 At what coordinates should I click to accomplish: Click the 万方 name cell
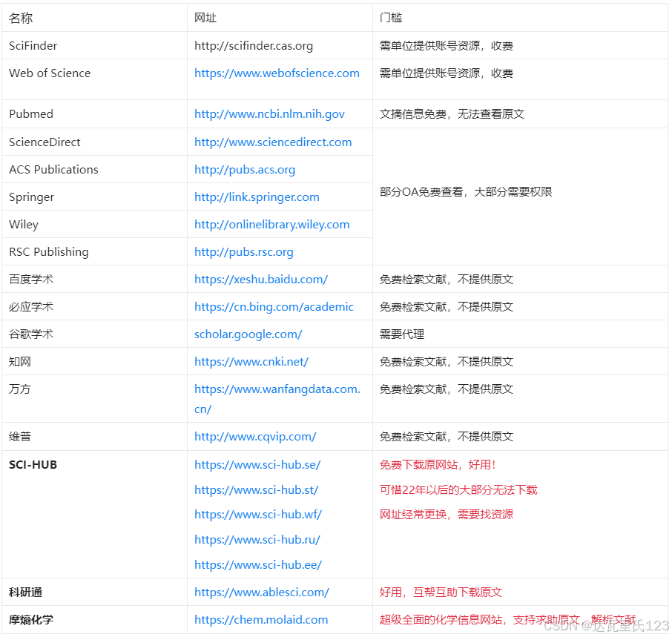click(94, 399)
